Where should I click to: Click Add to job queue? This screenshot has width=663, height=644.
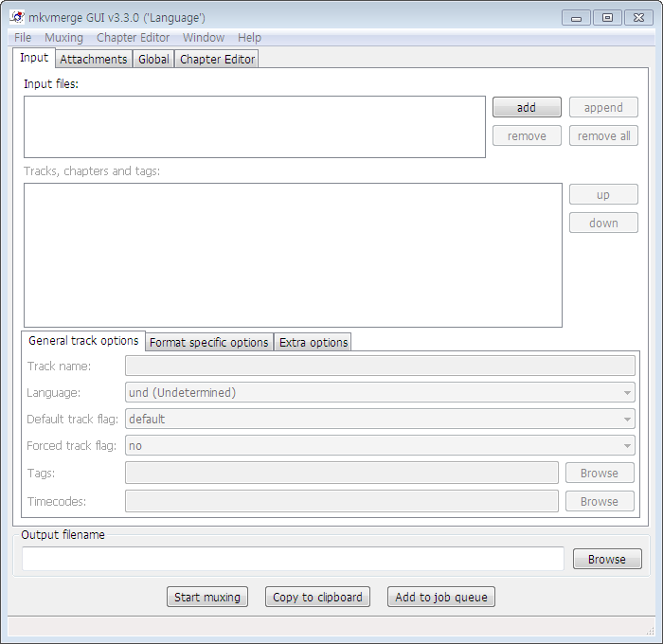pyautogui.click(x=441, y=597)
